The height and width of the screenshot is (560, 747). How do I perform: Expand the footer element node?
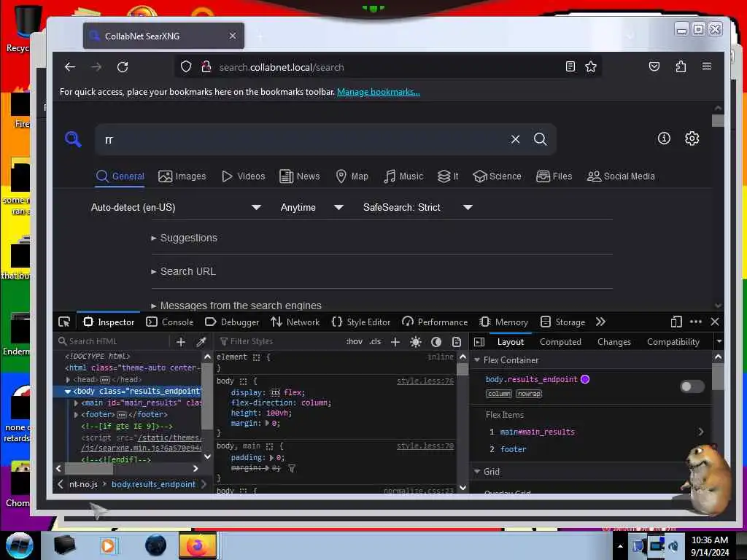pos(76,415)
